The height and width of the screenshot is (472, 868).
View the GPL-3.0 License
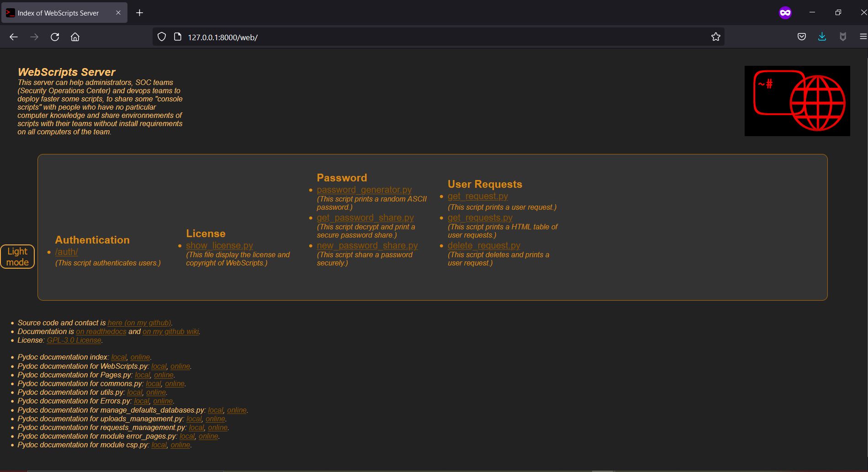tap(74, 340)
